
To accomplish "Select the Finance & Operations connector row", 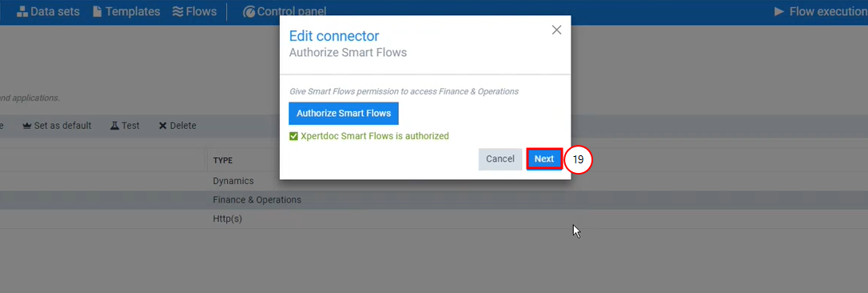I will 434,200.
